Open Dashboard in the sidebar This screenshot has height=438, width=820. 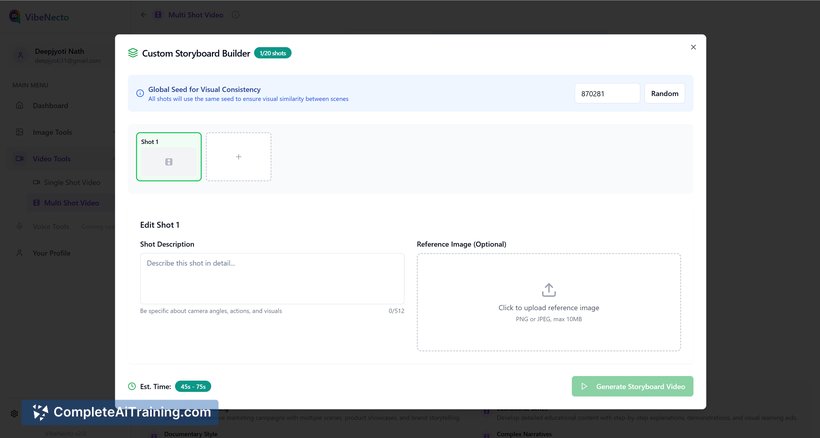coord(50,106)
